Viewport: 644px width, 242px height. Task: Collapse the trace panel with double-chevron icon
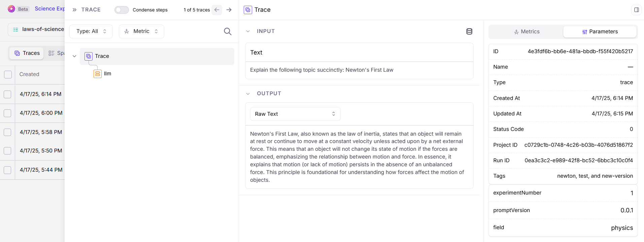tap(74, 10)
